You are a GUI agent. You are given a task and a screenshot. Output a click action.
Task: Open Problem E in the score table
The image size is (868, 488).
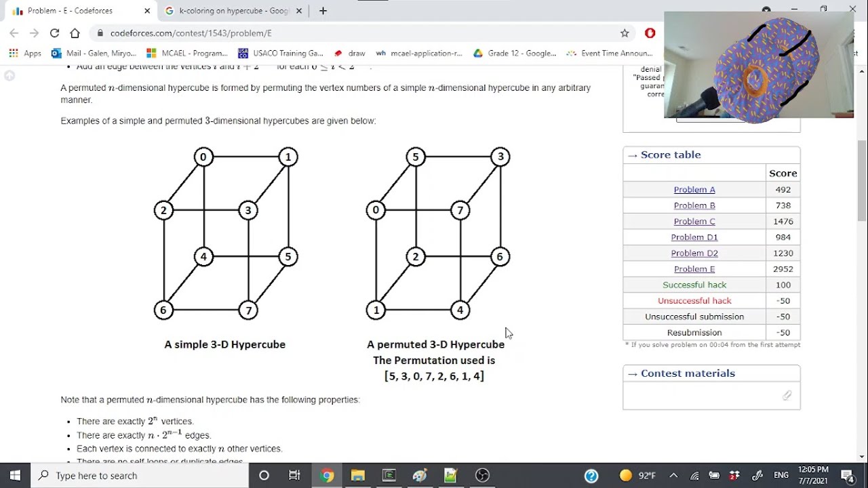pos(694,269)
